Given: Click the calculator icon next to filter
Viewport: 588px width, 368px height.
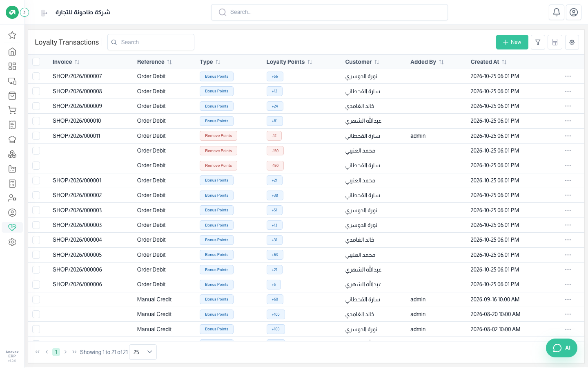Looking at the screenshot, I should click(x=555, y=42).
